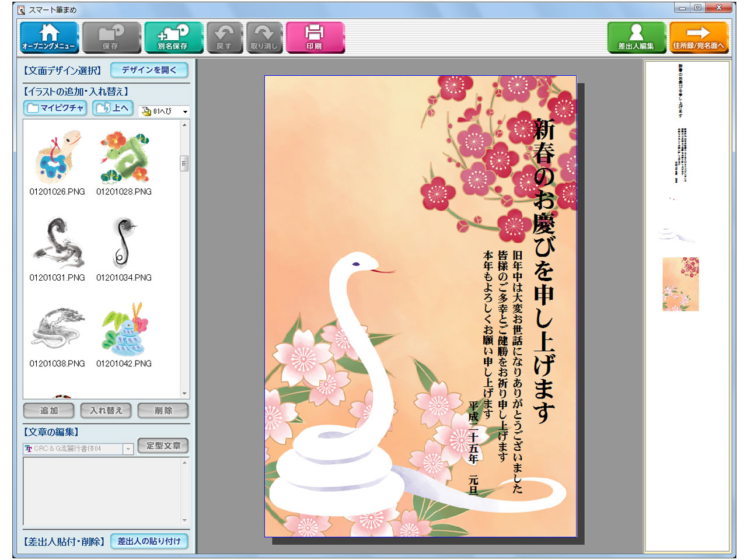Screen dimensions: 747x560
Task: Click the 別名保存 (save as) icon
Action: [x=174, y=37]
